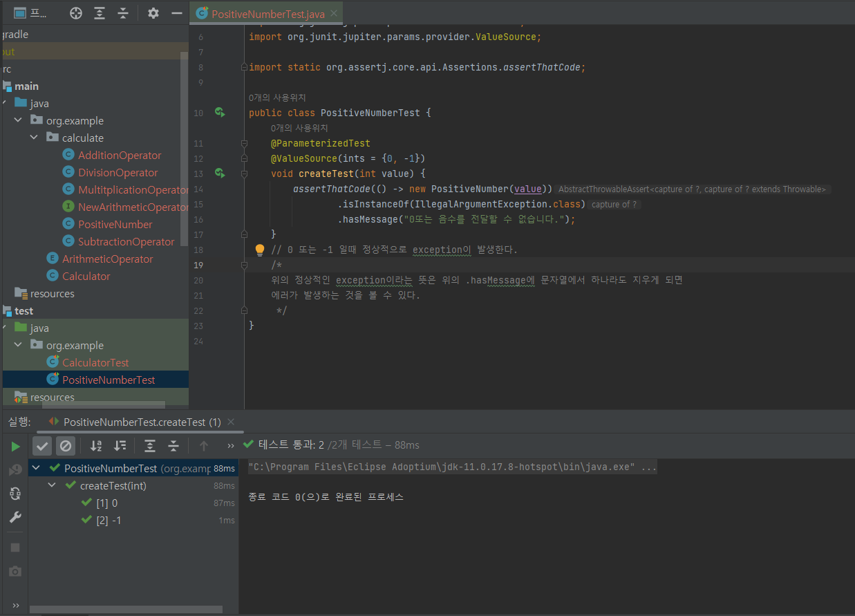Open AdditionOperator class in project tree

111,156
